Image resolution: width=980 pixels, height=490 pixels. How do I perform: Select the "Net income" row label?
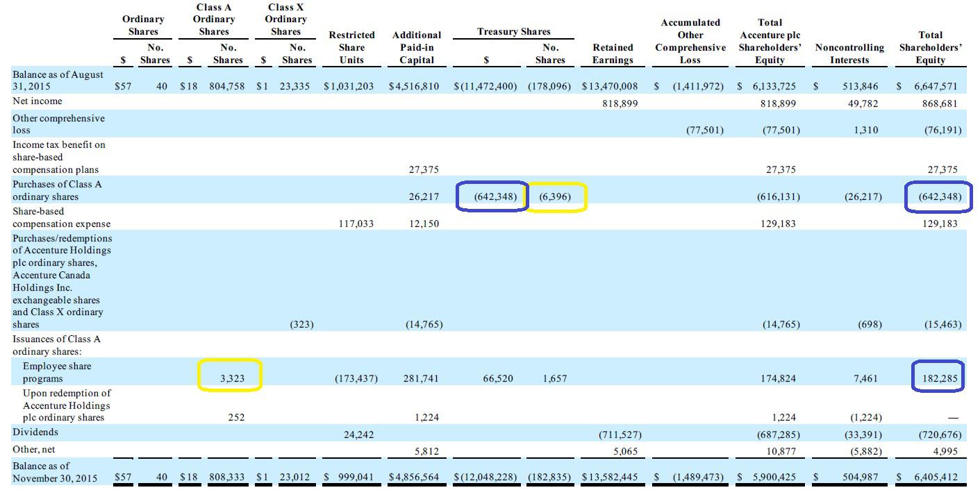coord(37,101)
